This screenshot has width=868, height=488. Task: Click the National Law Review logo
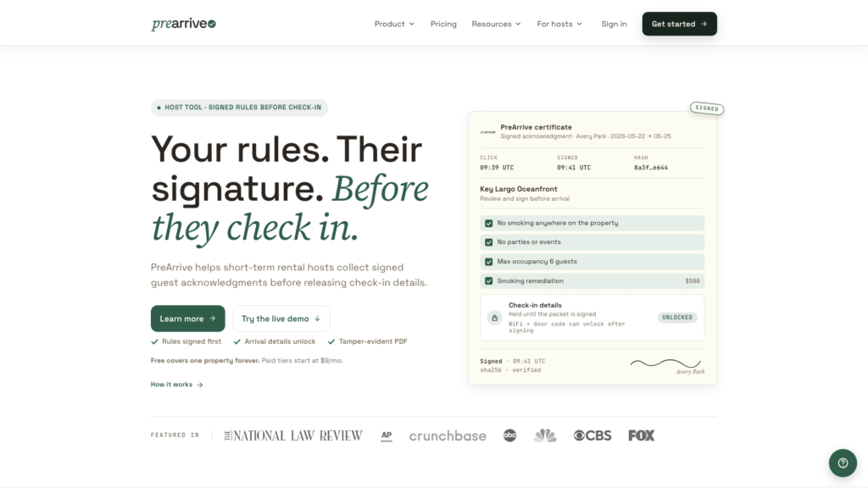[x=292, y=436]
